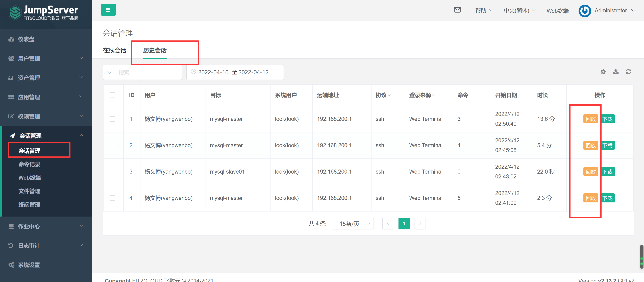This screenshot has height=282, width=644.
Task: Open session ID 3 detail link
Action: pyautogui.click(x=131, y=172)
